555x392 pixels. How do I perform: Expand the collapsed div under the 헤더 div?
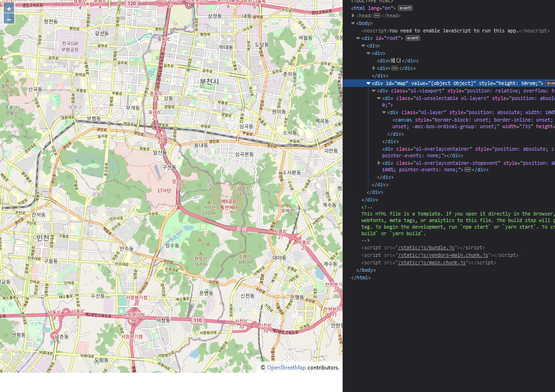tap(374, 68)
